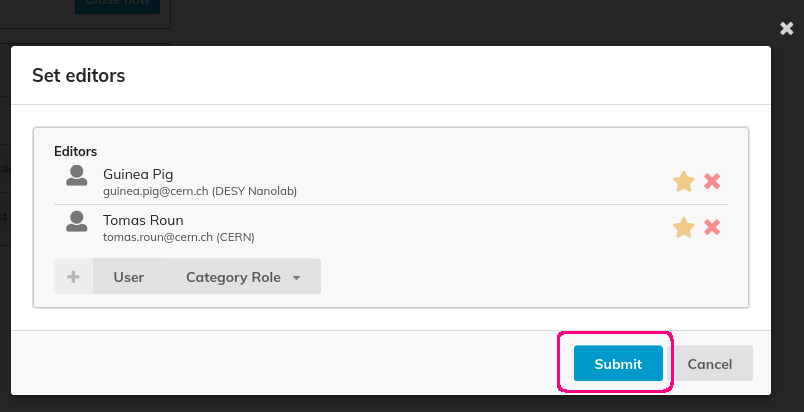
Task: Toggle the star icon for Tomas Roun
Action: pyautogui.click(x=684, y=227)
